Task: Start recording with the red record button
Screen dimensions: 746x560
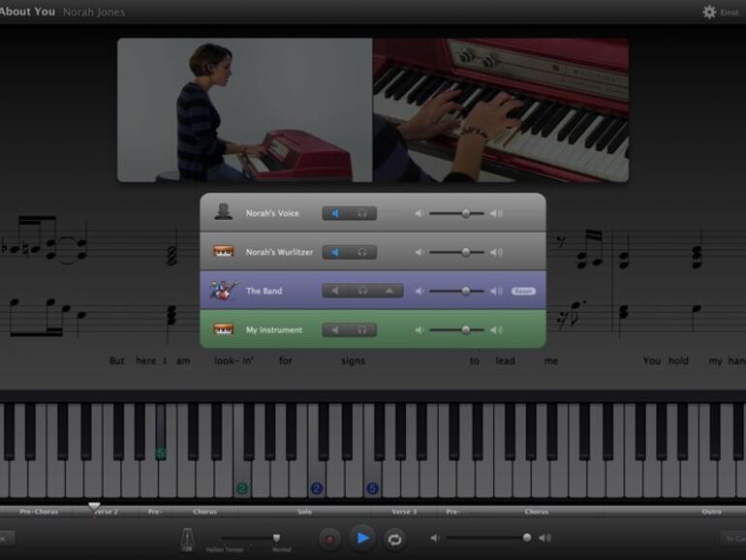Action: [329, 540]
